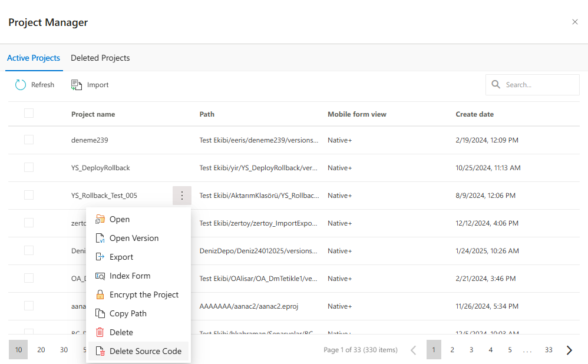Click the project name YS_Rollback_Test_005
Viewport: 588px width, 364px height.
pos(104,196)
